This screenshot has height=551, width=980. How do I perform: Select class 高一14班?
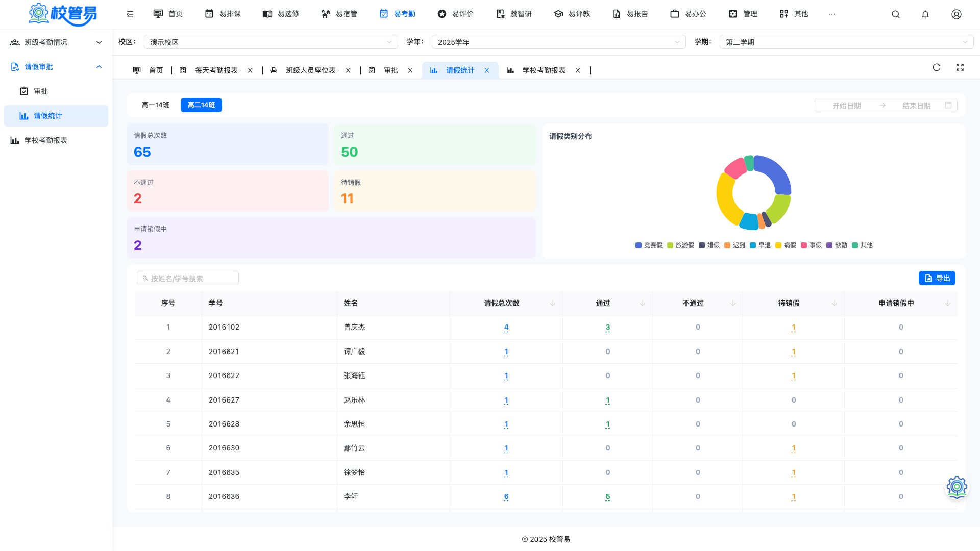(156, 105)
